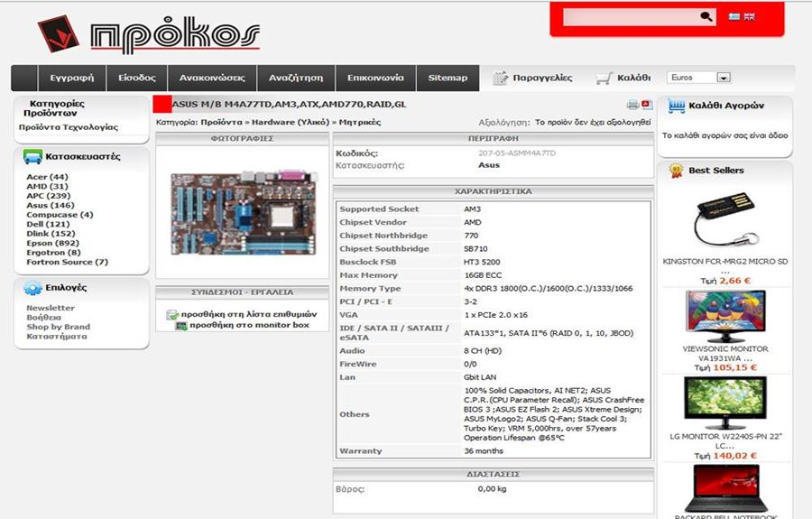Open the Είσοδος menu item
812x519 pixels.
click(x=137, y=78)
